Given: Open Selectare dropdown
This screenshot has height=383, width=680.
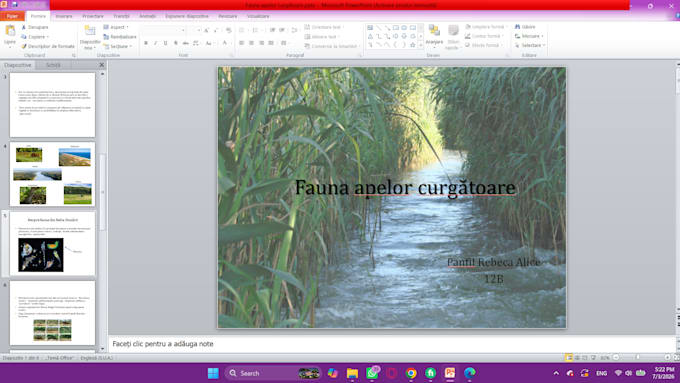Looking at the screenshot, I should 530,45.
